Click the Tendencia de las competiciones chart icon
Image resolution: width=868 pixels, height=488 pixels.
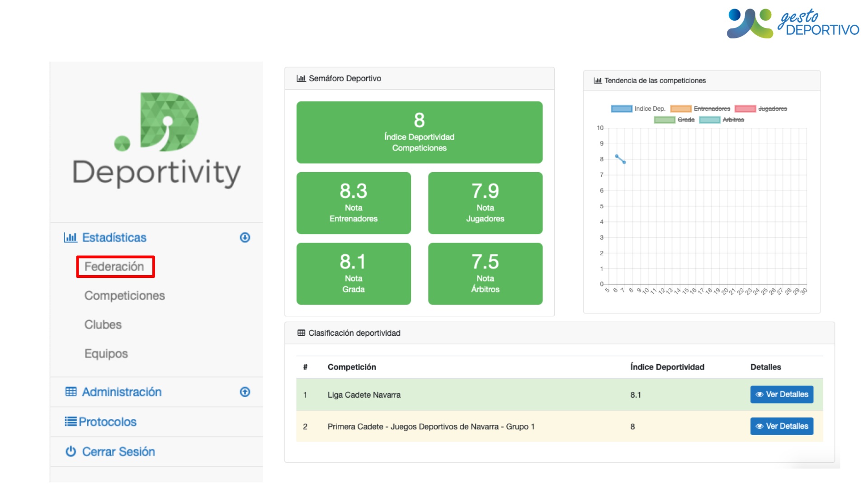[598, 81]
